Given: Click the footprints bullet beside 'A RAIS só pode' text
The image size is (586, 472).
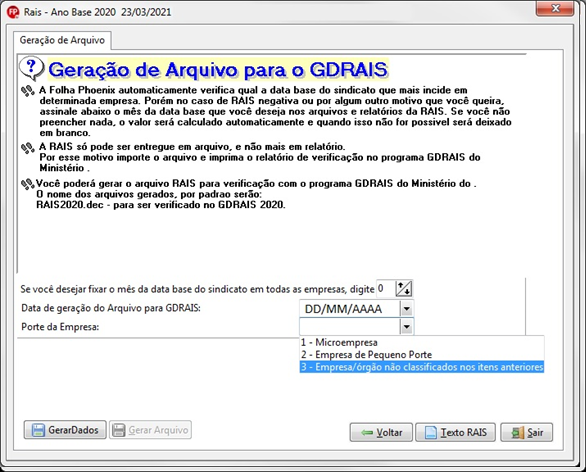Looking at the screenshot, I should coord(28,148).
